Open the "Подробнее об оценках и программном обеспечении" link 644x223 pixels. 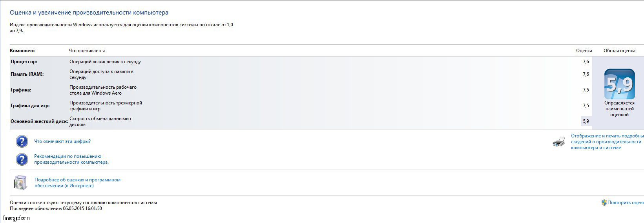pyautogui.click(x=77, y=183)
